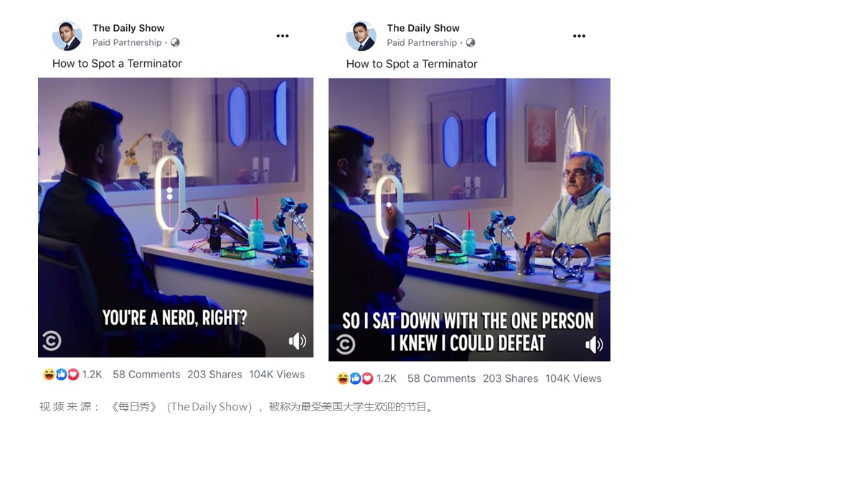Image resolution: width=868 pixels, height=488 pixels.
Task: Click The Daily Show avatar on left post
Action: pos(67,36)
